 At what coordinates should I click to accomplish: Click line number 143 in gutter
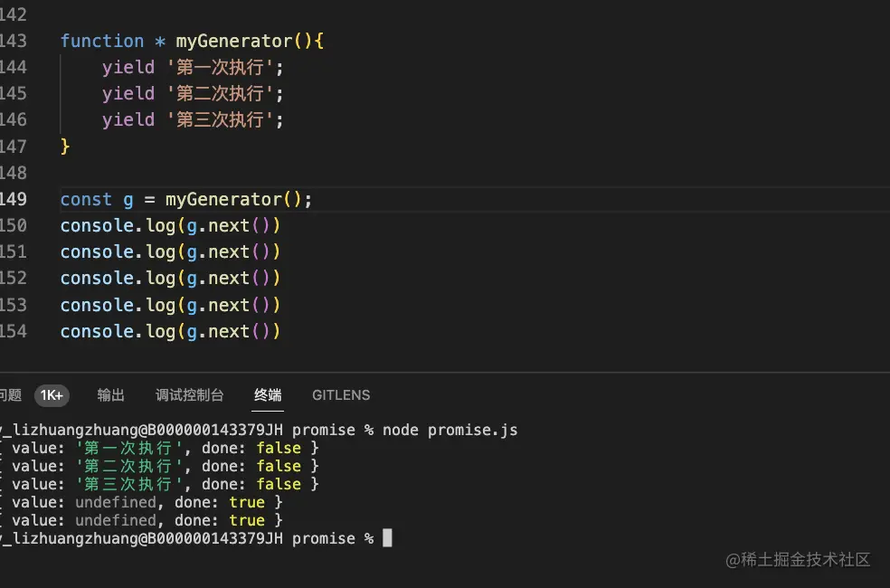13,41
